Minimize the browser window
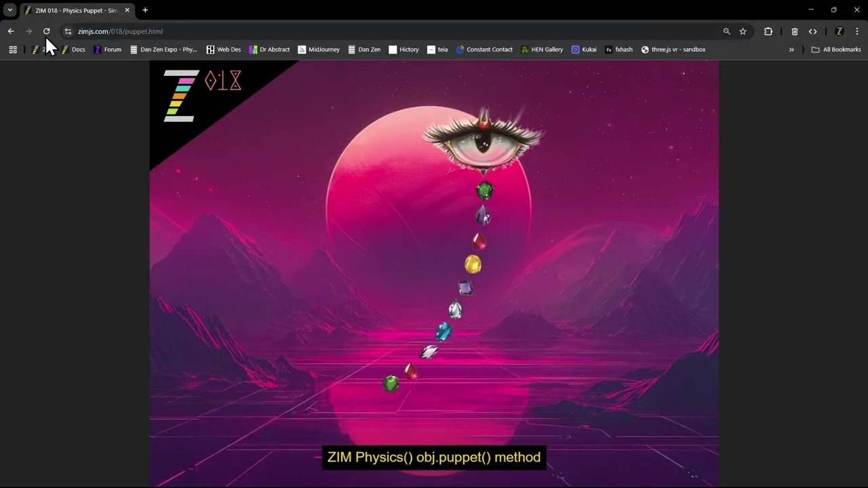The width and height of the screenshot is (868, 488). pyautogui.click(x=811, y=9)
